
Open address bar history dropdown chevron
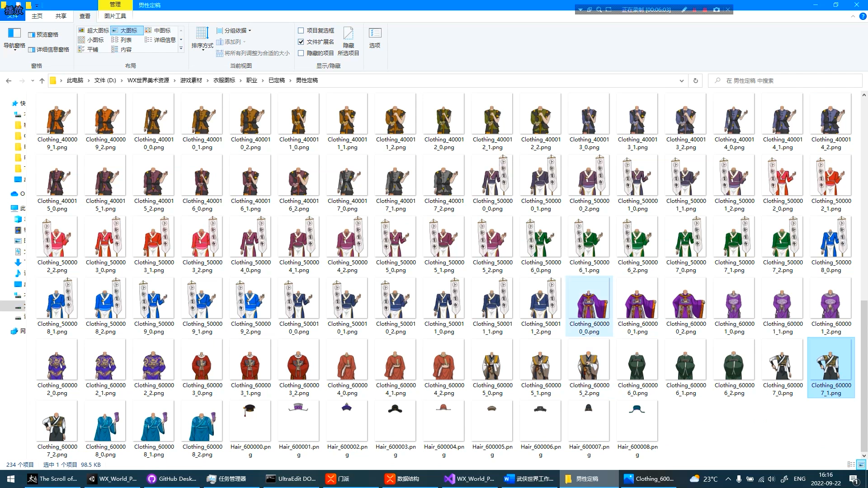pos(681,80)
